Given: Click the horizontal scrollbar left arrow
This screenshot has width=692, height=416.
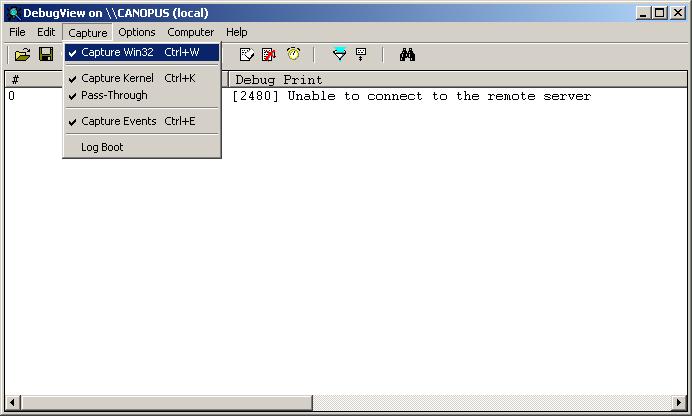Looking at the screenshot, I should pos(12,402).
